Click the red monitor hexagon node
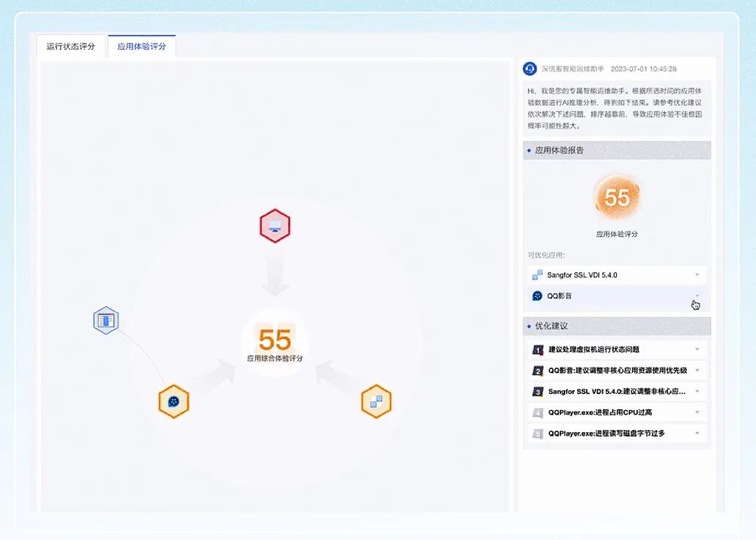 click(275, 226)
